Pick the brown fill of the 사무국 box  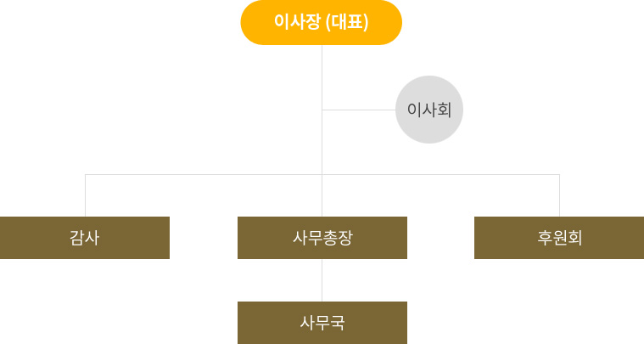coord(263,323)
